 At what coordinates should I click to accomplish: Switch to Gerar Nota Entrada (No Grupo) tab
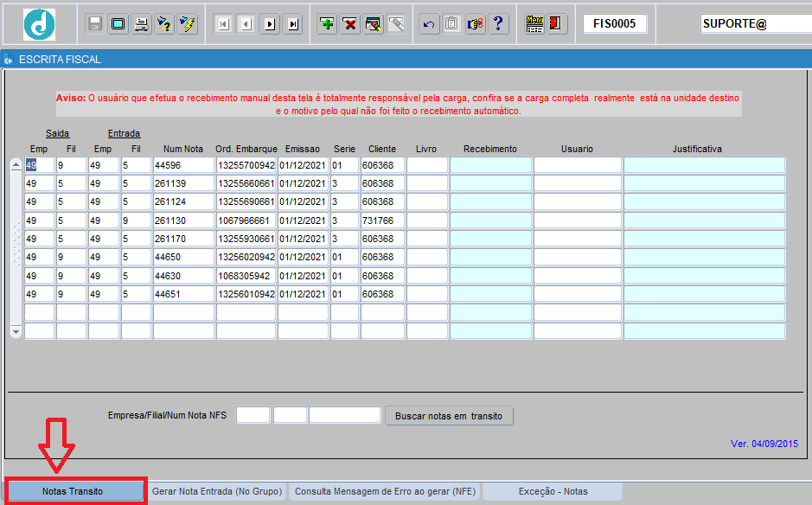[x=217, y=491]
